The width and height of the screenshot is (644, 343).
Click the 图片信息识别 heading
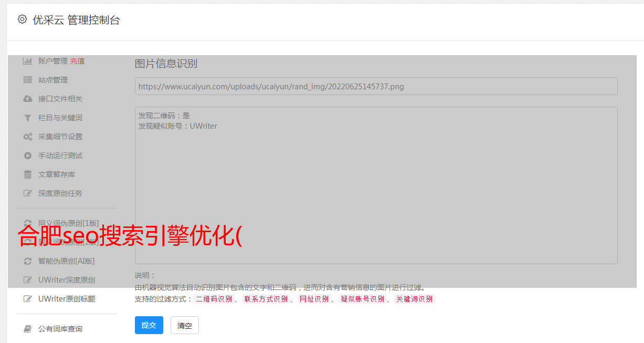(x=166, y=64)
